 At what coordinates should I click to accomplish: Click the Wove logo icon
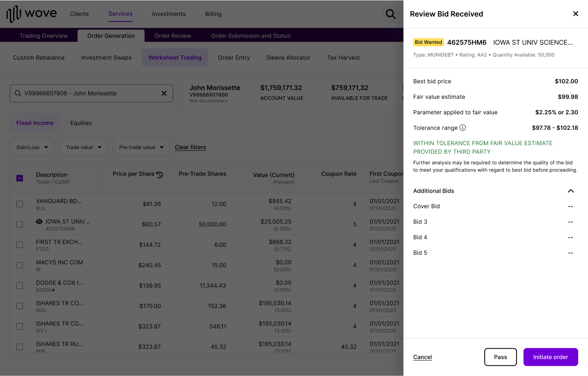(x=14, y=13)
